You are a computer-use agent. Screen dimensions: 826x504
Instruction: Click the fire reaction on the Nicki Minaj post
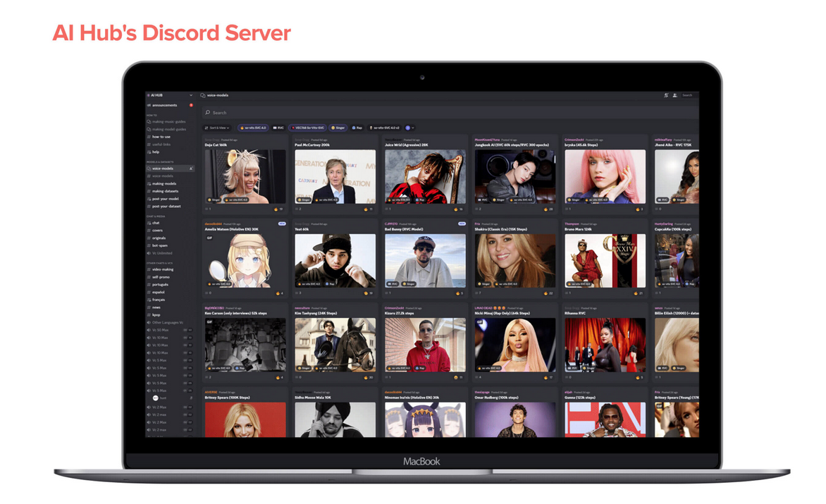pos(548,378)
